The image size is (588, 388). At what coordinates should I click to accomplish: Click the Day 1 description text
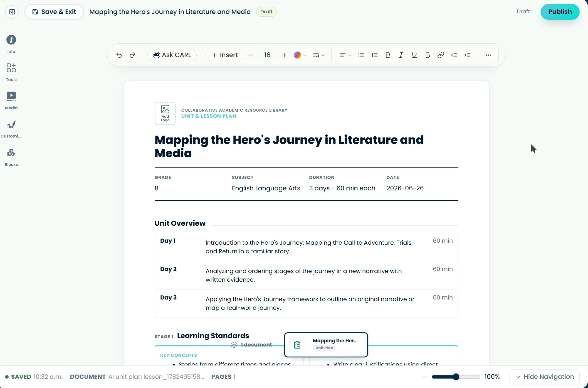(x=309, y=247)
